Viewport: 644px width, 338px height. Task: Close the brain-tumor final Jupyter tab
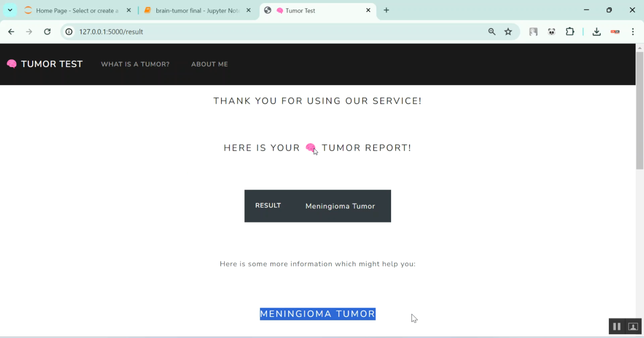coord(249,11)
